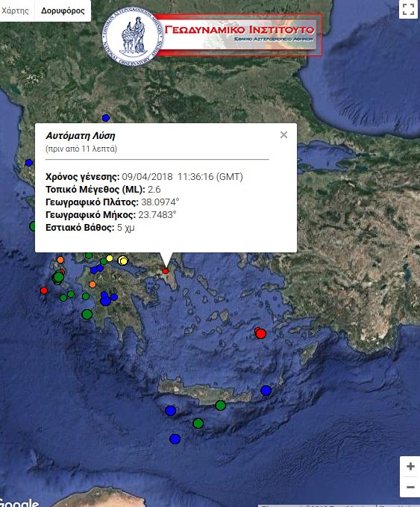This screenshot has height=507, width=420.
Task: Click the longitude value 23.7483°
Action: (x=157, y=215)
